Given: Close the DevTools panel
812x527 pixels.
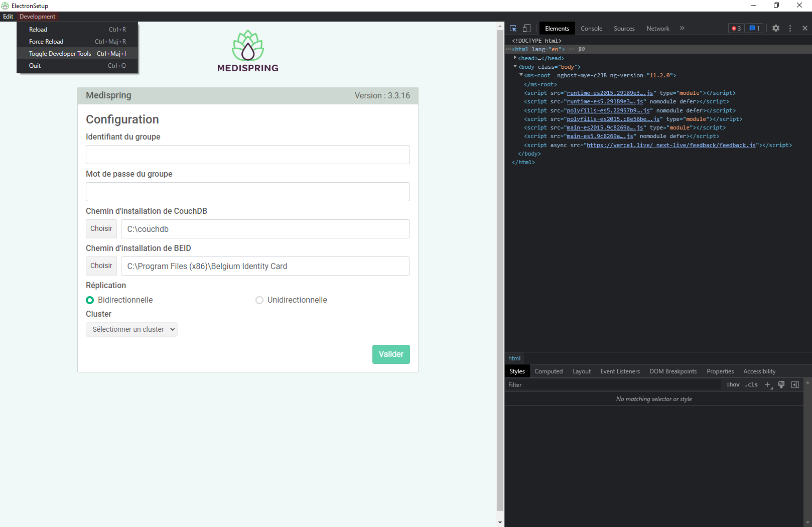Looking at the screenshot, I should point(804,28).
